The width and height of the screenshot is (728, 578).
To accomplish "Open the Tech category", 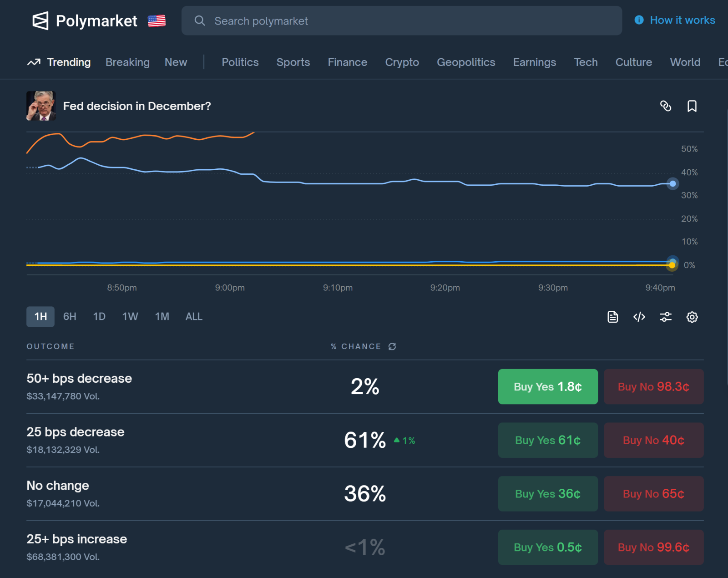I will (586, 62).
